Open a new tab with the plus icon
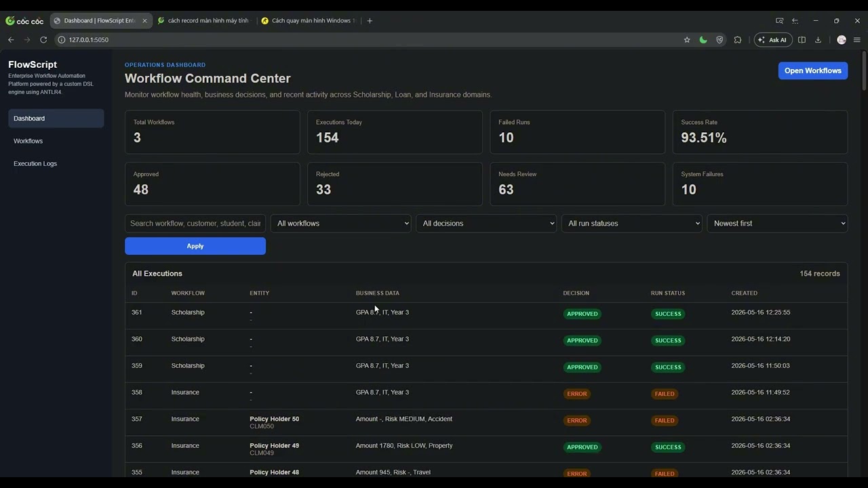 click(x=370, y=20)
